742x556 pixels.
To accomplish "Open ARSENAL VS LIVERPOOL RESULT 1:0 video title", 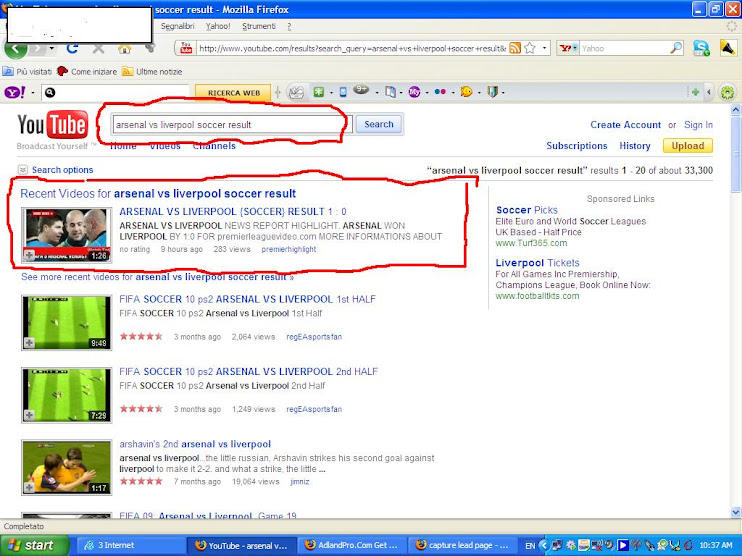I will (x=233, y=212).
